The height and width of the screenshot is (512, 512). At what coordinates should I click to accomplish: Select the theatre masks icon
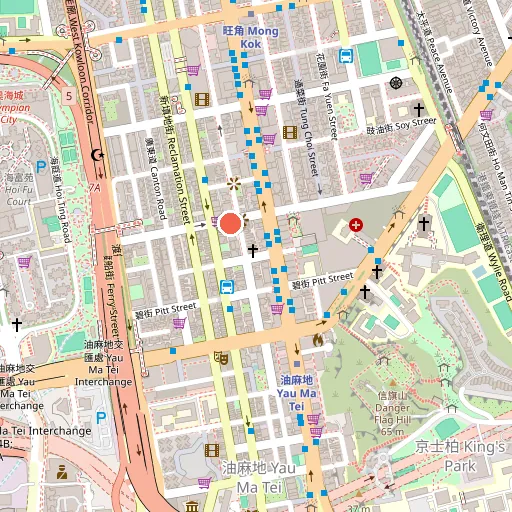tap(221, 358)
